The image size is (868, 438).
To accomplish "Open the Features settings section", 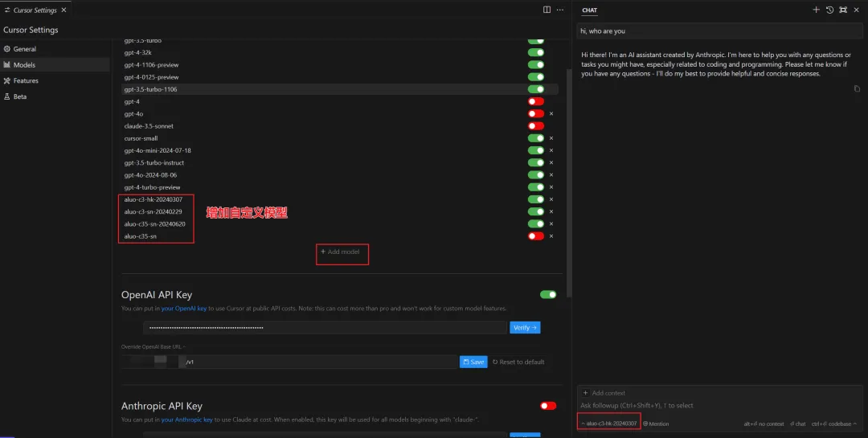I will pos(26,80).
